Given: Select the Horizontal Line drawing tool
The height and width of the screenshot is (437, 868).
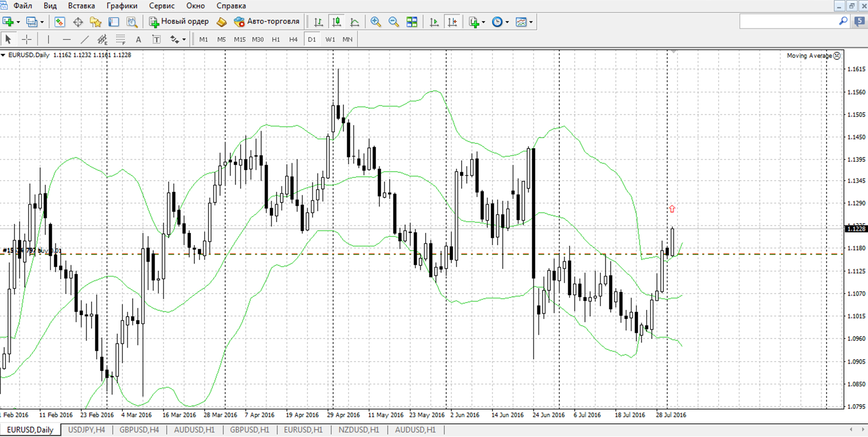Looking at the screenshot, I should point(67,40).
